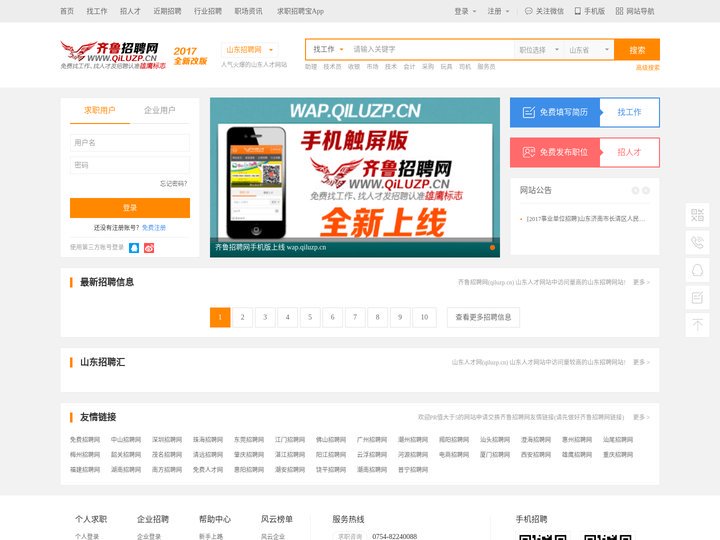Click the QQ customer service sidebar icon
The height and width of the screenshot is (540, 720).
click(x=697, y=270)
